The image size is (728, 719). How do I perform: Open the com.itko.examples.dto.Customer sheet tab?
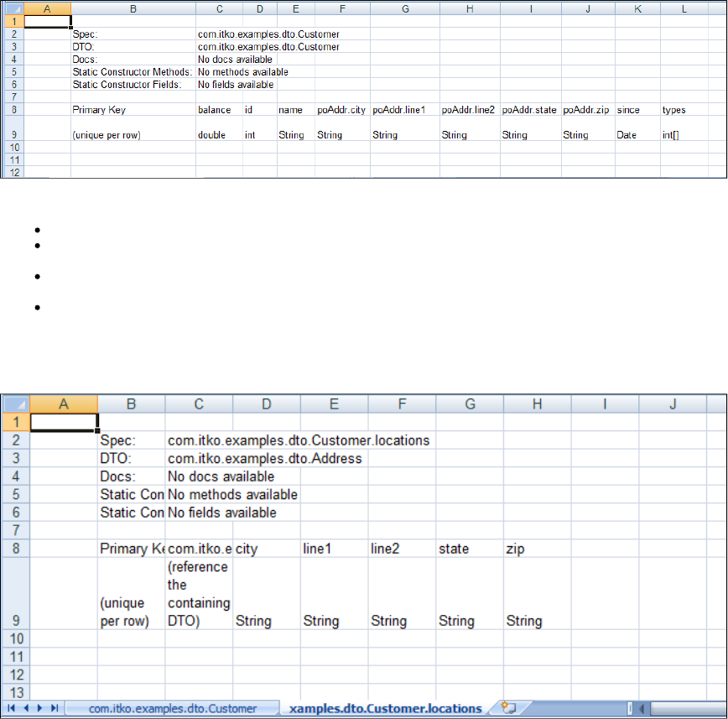point(173,708)
